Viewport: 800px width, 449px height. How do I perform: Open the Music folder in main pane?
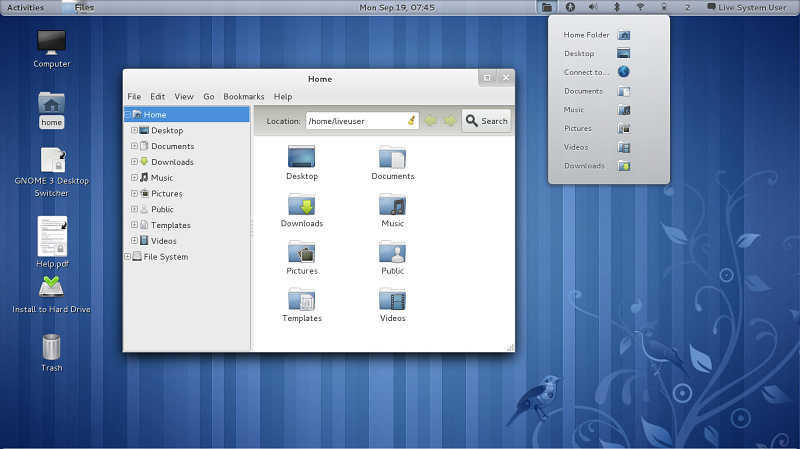coord(392,205)
